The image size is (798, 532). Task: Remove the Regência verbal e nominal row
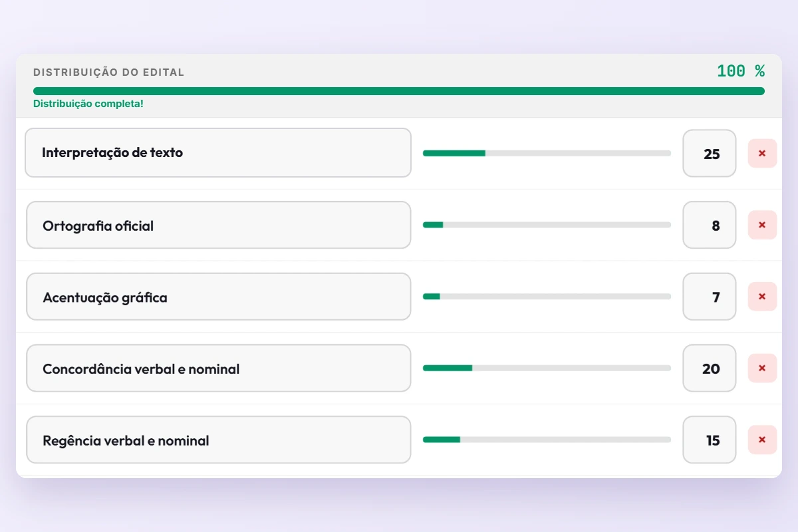pyautogui.click(x=762, y=440)
